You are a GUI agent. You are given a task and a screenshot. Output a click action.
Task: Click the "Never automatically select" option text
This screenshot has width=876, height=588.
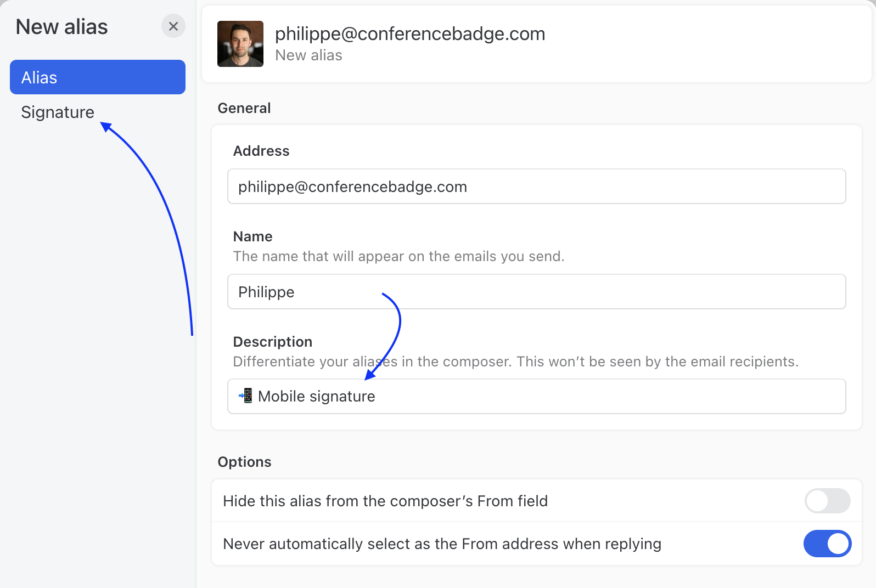[x=442, y=544]
